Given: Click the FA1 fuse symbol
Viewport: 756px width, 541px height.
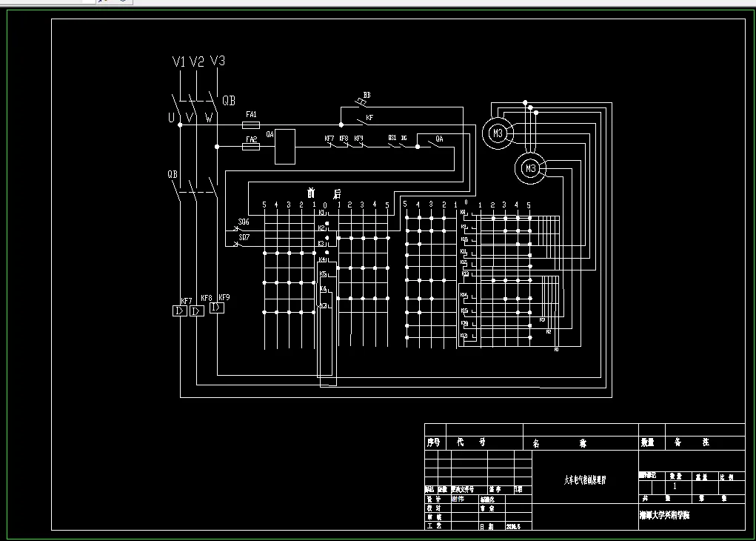Looking at the screenshot, I should point(251,125).
